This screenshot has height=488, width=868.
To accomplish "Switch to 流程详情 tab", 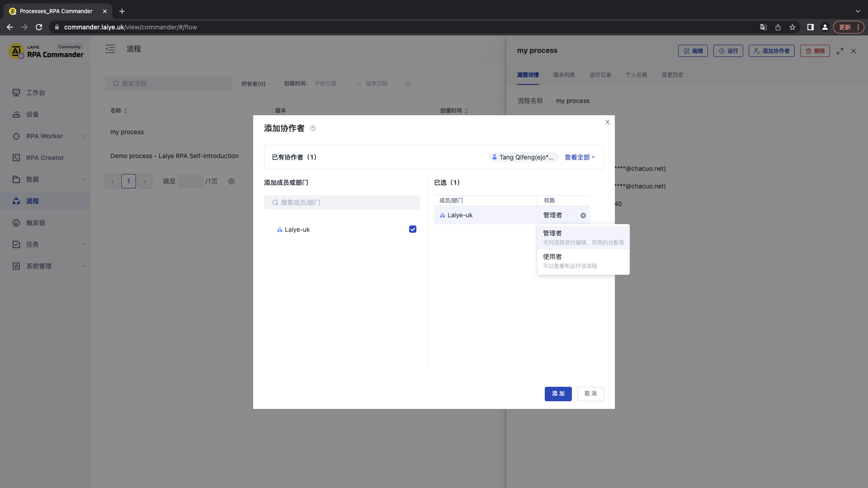I will [528, 75].
